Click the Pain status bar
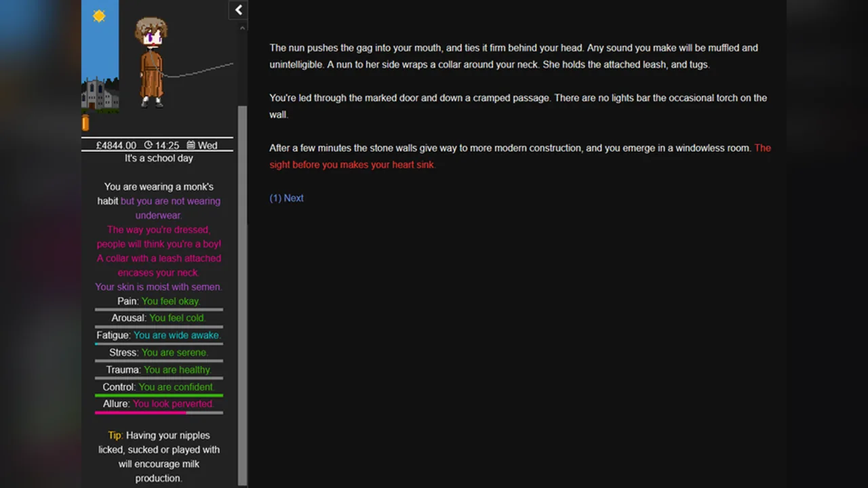Image resolution: width=868 pixels, height=488 pixels. coord(159,309)
